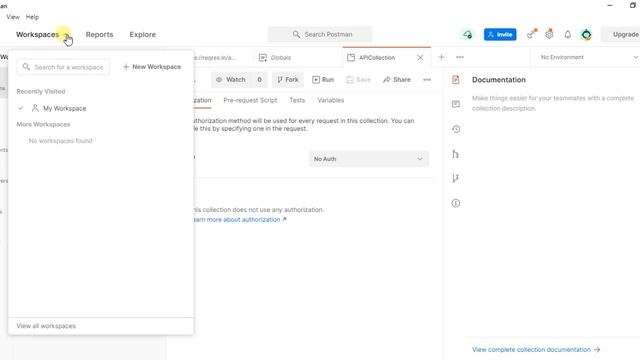Switch to the reqres.in request tab
This screenshot has width=640, height=360.
[x=215, y=58]
